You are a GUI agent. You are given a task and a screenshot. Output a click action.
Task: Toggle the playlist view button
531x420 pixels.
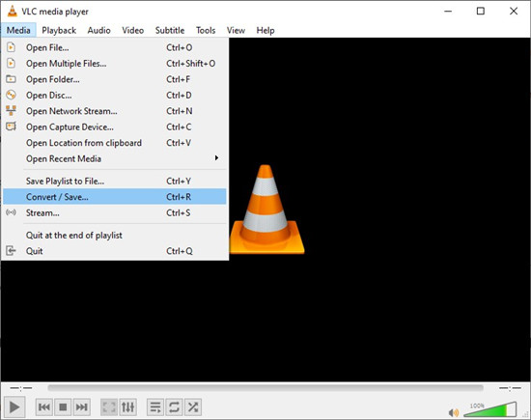pyautogui.click(x=155, y=406)
